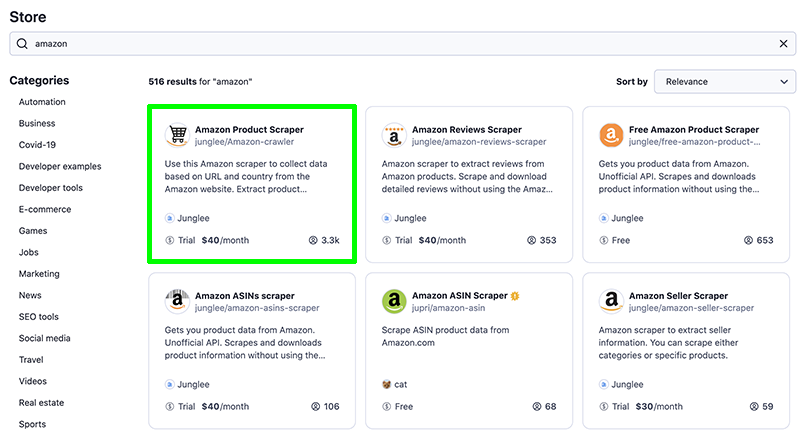
Task: Click into the amazon search field
Action: (x=403, y=44)
